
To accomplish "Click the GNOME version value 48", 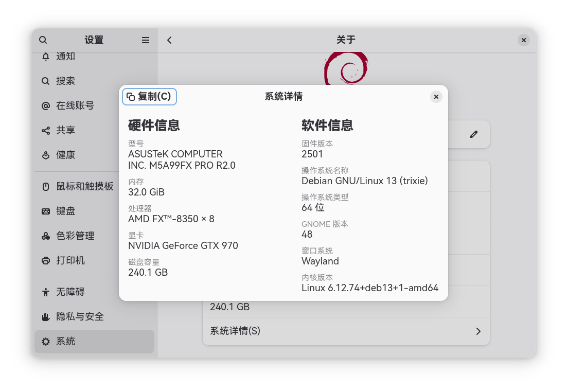I will tap(307, 235).
